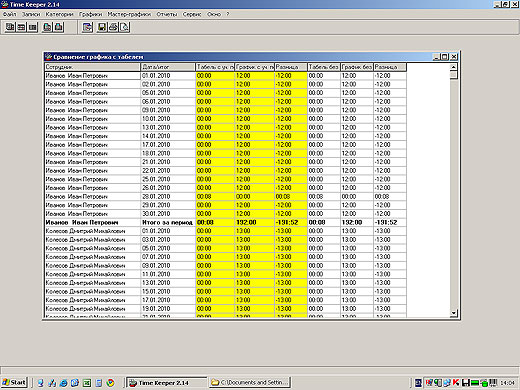520x390 pixels.
Task: Click the График с уч. column header
Action: [x=254, y=67]
